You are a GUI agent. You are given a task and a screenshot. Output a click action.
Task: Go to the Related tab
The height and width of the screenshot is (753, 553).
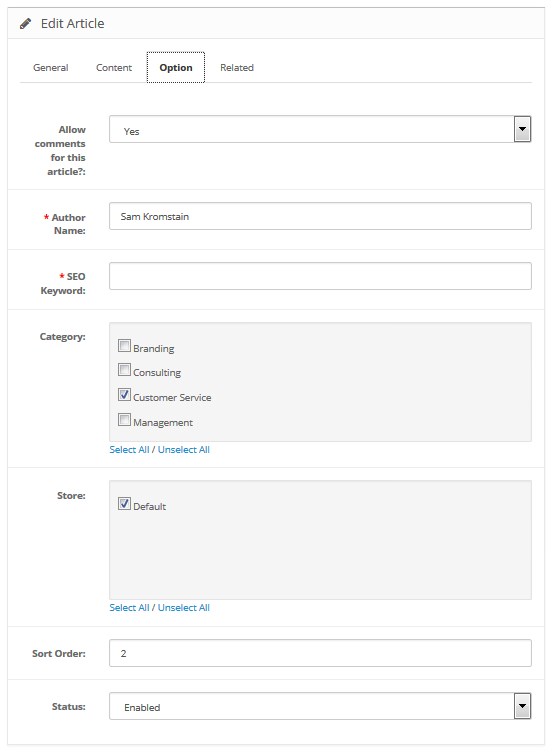coord(237,68)
